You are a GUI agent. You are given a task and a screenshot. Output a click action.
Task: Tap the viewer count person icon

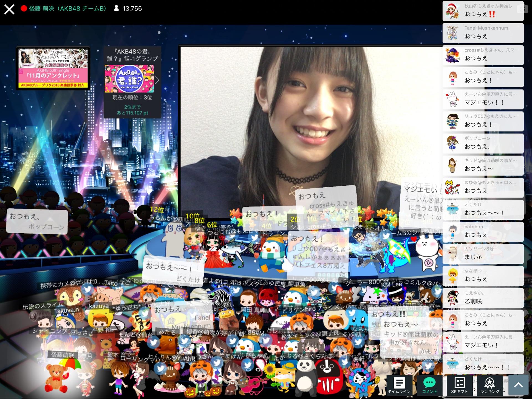coord(116,9)
